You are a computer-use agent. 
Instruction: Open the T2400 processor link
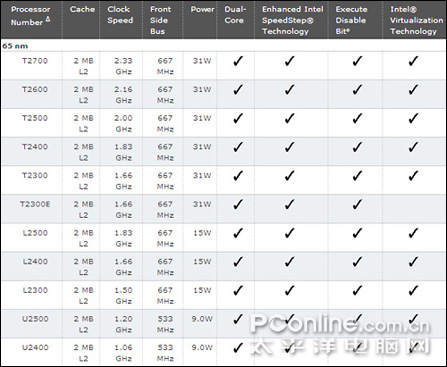click(x=35, y=147)
